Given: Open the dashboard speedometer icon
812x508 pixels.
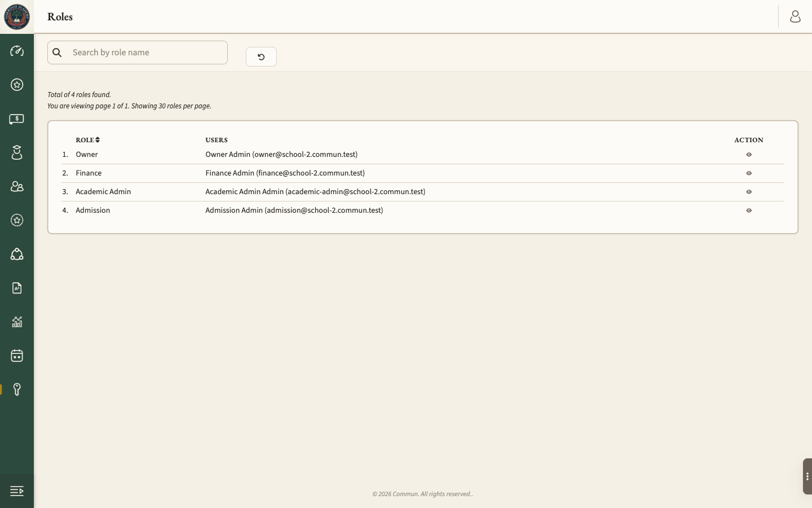Looking at the screenshot, I should 17,51.
